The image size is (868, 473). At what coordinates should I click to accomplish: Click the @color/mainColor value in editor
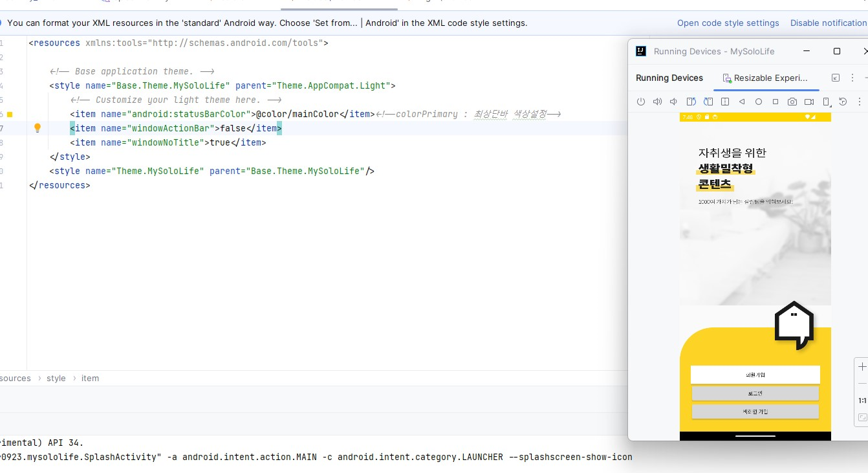[298, 114]
